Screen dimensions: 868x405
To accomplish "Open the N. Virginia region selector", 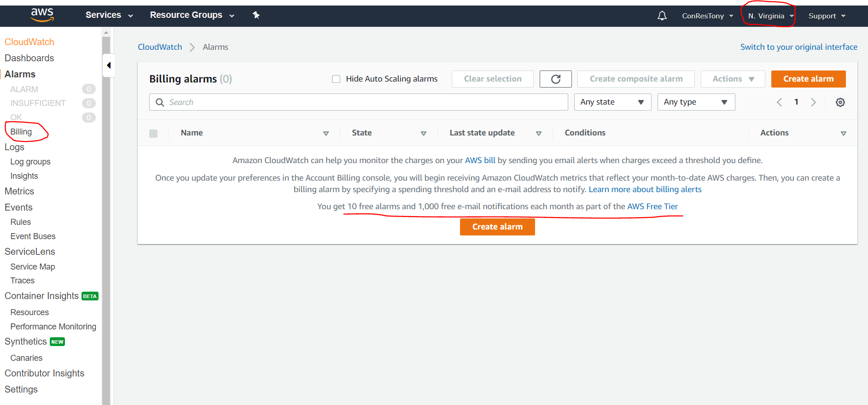I will coord(770,16).
